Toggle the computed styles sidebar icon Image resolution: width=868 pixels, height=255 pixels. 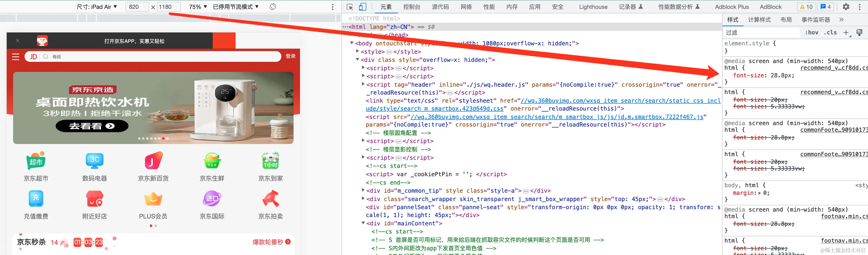[859, 32]
